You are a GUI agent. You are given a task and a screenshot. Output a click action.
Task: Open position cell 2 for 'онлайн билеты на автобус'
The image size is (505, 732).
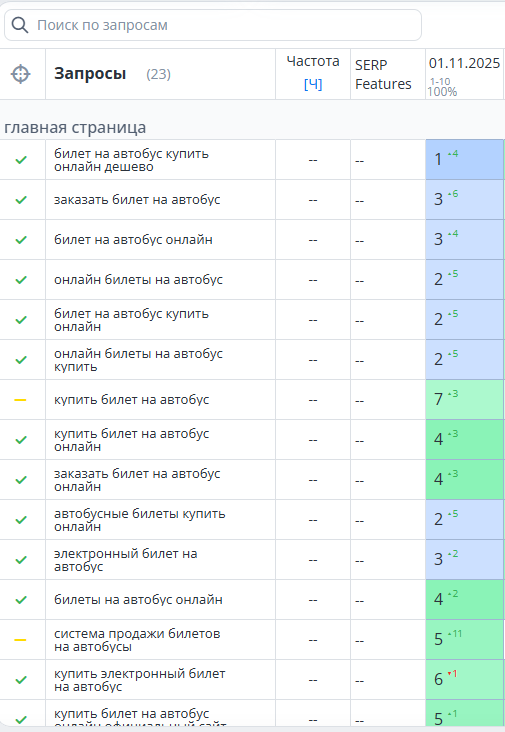coord(464,280)
